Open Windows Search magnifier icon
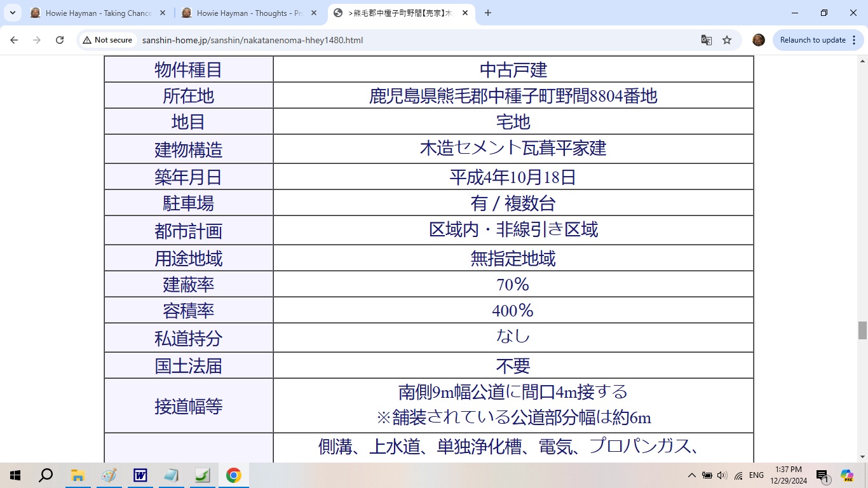 (x=46, y=475)
